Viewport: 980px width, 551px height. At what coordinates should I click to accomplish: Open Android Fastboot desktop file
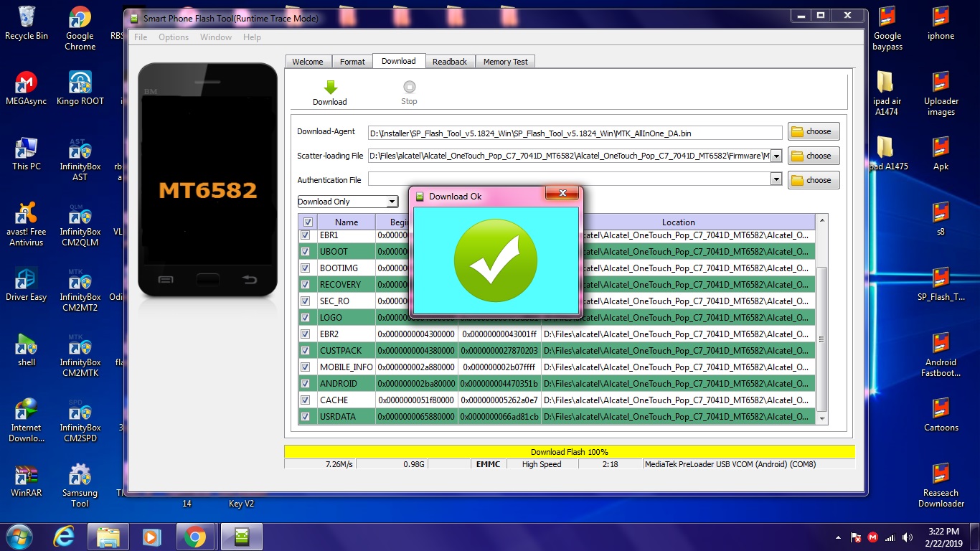coord(941,354)
